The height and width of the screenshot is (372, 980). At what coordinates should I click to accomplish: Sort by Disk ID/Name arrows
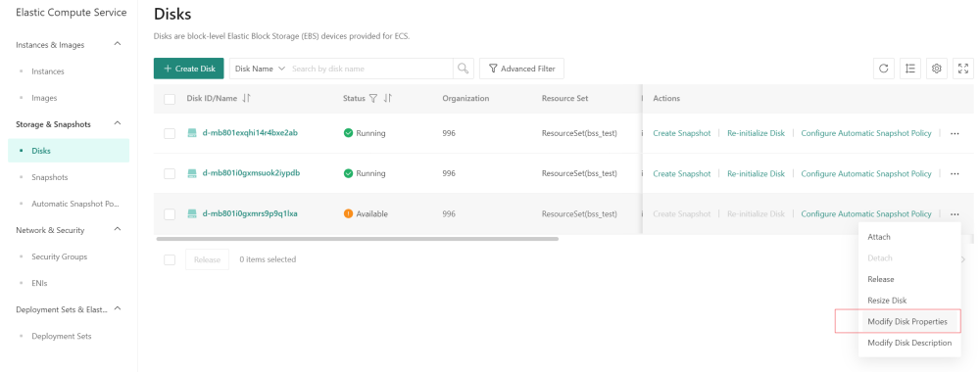246,98
